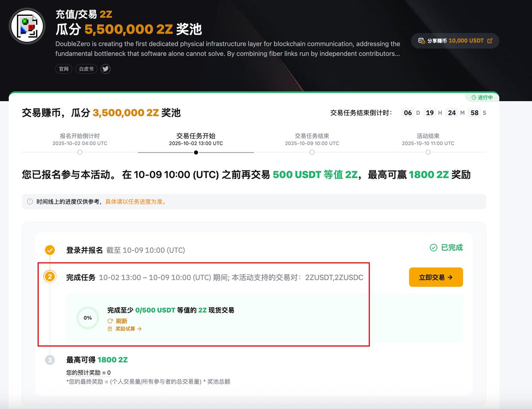The image size is (532, 409).
Task: Click the 已完成 completed status indicator
Action: click(x=446, y=248)
